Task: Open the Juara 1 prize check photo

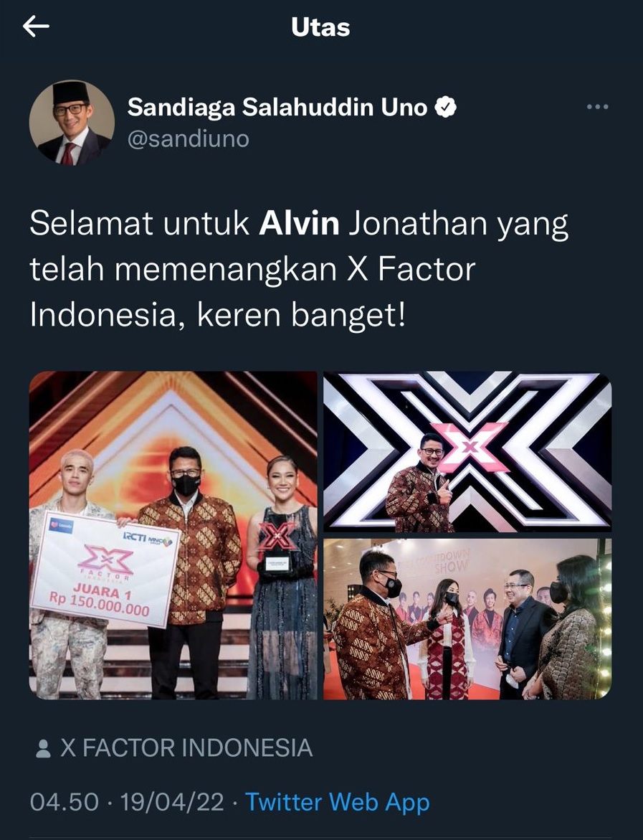Action: pos(173,535)
